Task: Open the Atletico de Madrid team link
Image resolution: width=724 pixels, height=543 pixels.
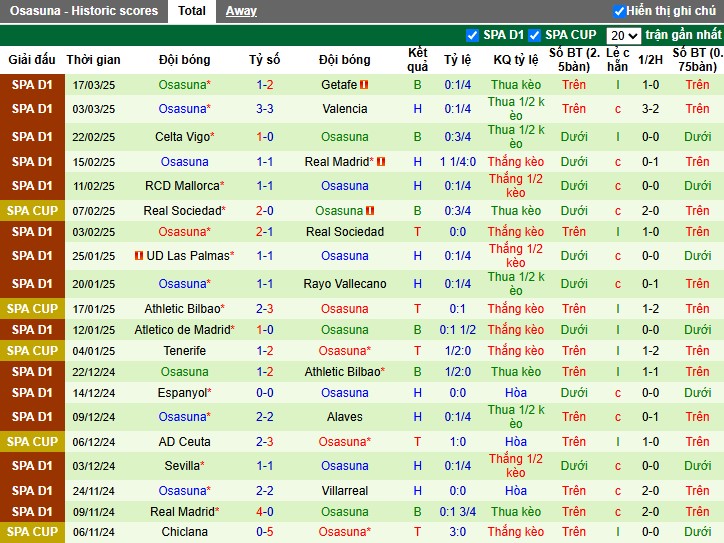Action: (x=182, y=330)
